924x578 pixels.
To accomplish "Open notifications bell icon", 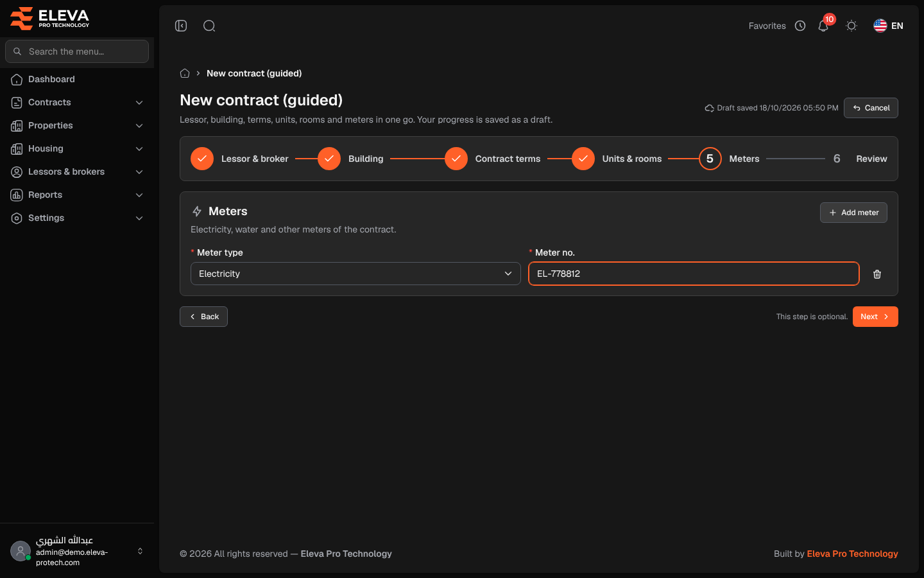I will coord(823,26).
